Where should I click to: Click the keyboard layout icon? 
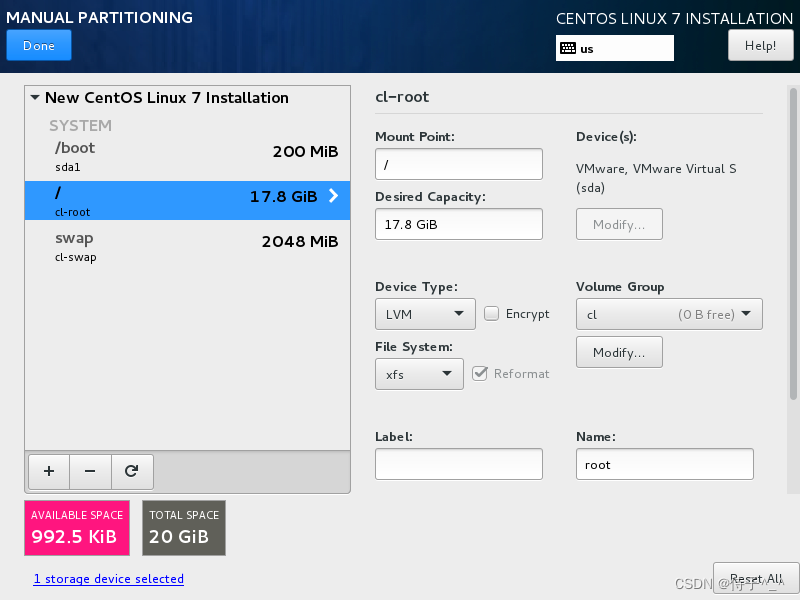568,48
